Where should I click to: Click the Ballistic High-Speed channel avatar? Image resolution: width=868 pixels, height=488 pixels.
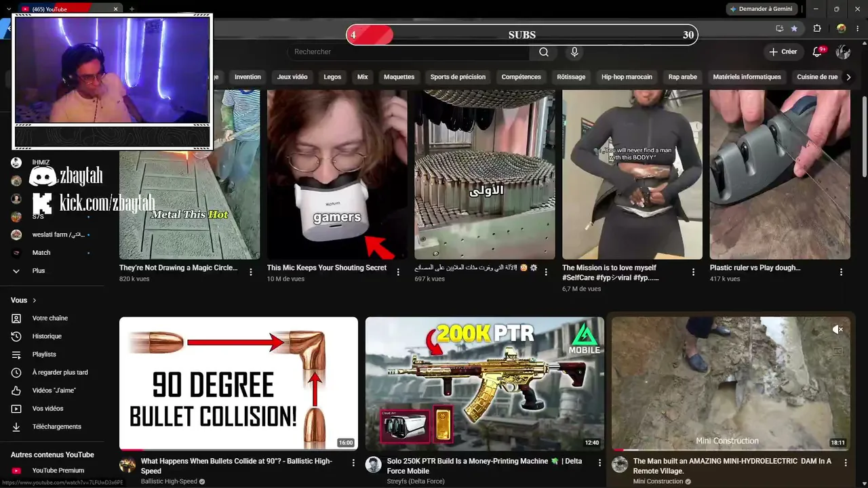click(127, 464)
